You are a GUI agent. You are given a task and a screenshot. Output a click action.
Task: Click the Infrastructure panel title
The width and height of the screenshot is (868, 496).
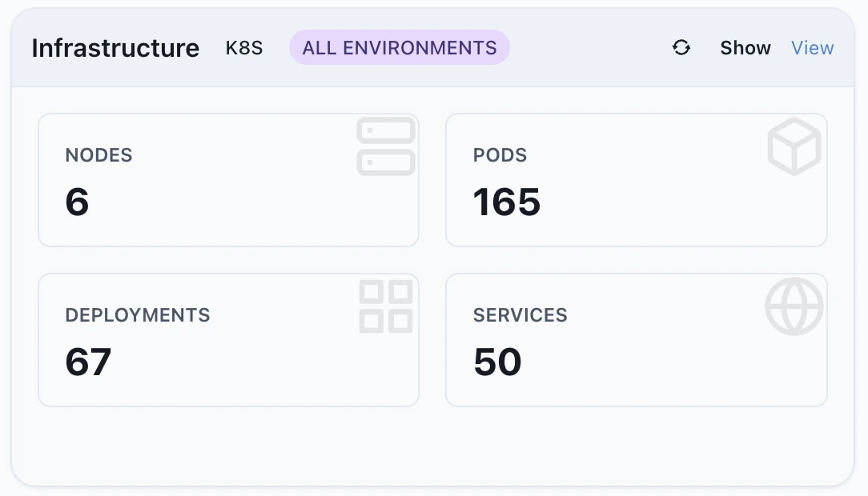(115, 48)
